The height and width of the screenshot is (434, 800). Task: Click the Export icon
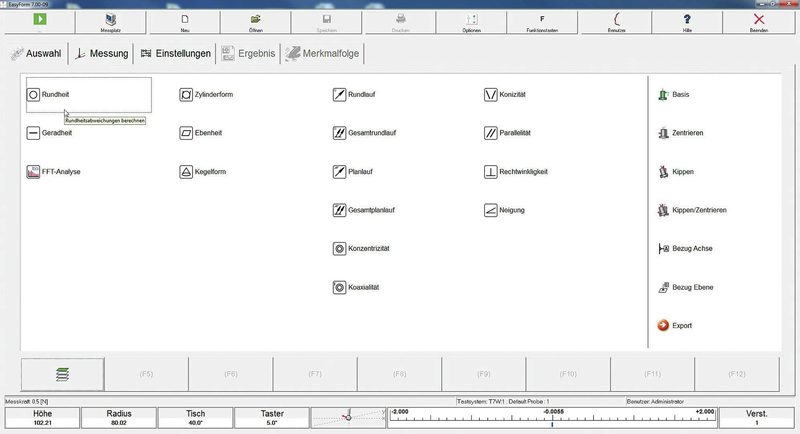[663, 326]
